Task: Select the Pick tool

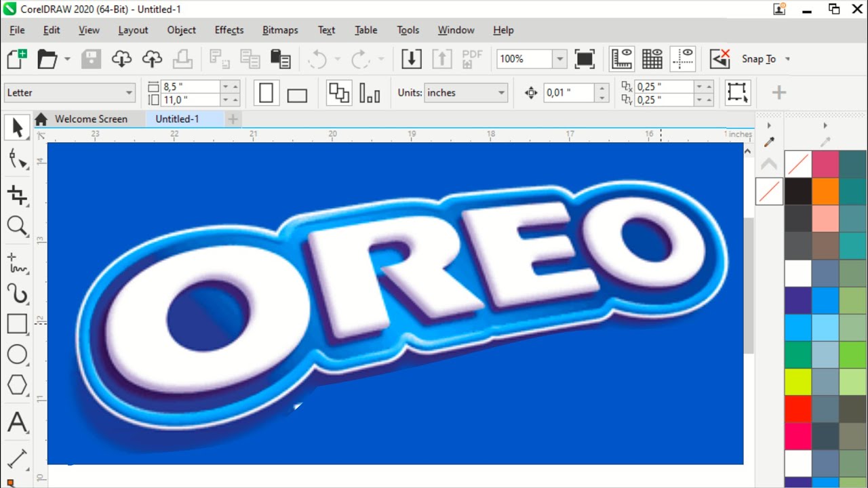Action: click(x=17, y=127)
